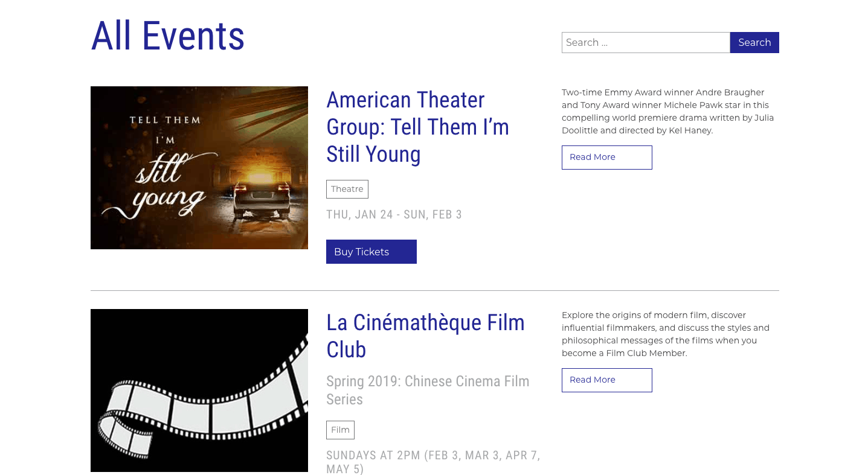Click the All Events page heading
The height and width of the screenshot is (475, 868).
pos(168,36)
